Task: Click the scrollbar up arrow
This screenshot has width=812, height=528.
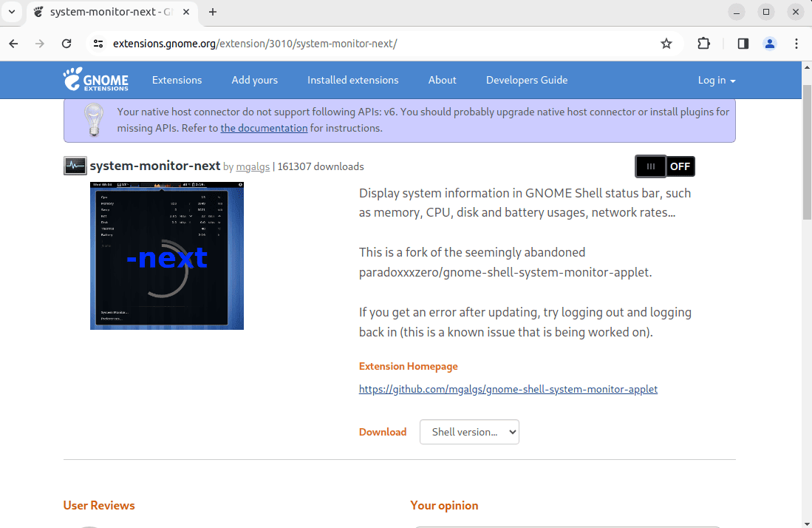Action: coord(807,67)
